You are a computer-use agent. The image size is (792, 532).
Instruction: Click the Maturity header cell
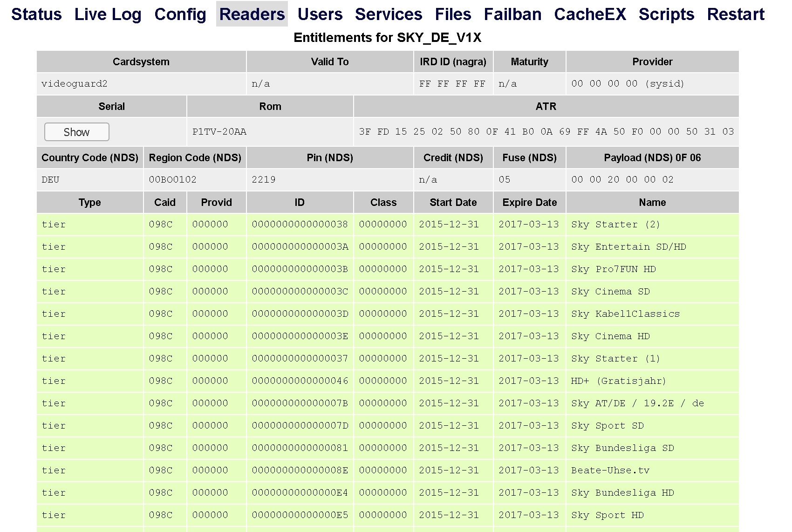pyautogui.click(x=530, y=61)
